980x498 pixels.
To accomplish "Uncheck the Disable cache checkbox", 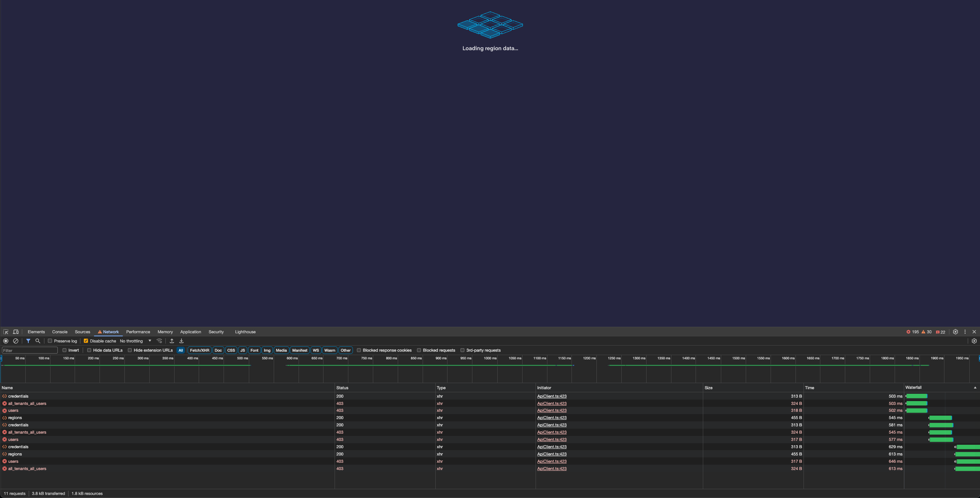I will [86, 341].
